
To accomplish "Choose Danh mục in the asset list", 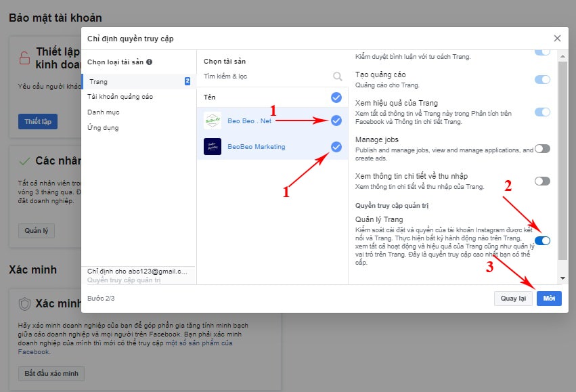I will tap(104, 112).
